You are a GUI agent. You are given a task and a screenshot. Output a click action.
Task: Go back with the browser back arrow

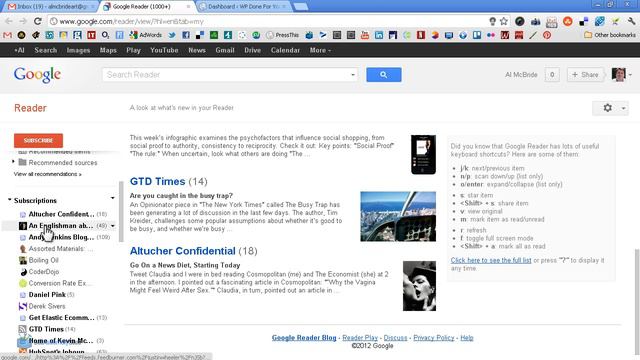9,21
